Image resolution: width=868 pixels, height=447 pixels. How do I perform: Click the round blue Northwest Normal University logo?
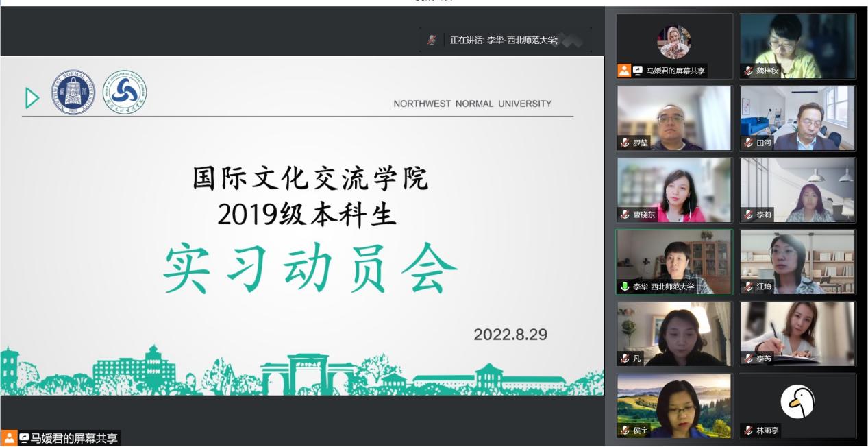pos(74,93)
